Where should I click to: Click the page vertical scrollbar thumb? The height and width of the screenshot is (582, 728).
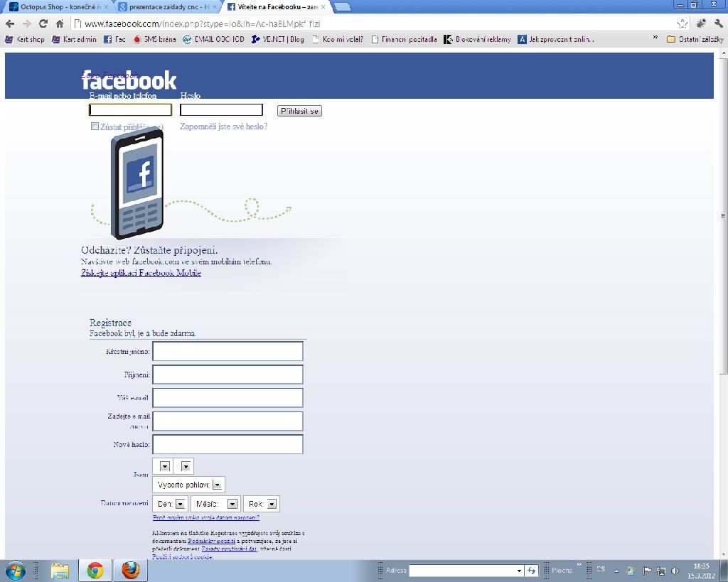click(x=723, y=215)
